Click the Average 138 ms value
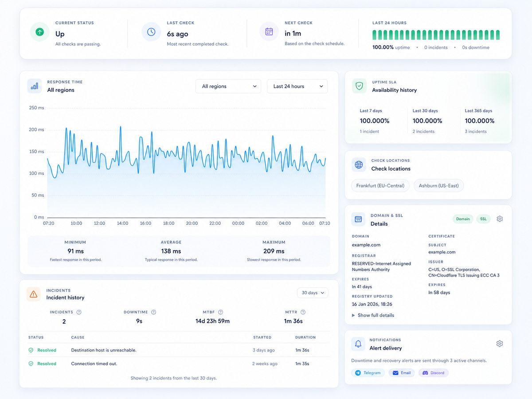 point(171,251)
